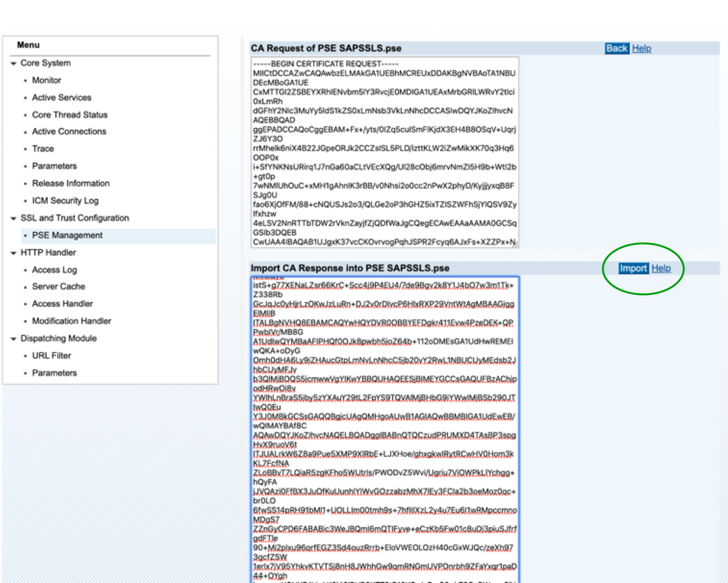The width and height of the screenshot is (728, 583).
Task: Collapse the Dispatching Module section
Action: pos(13,339)
